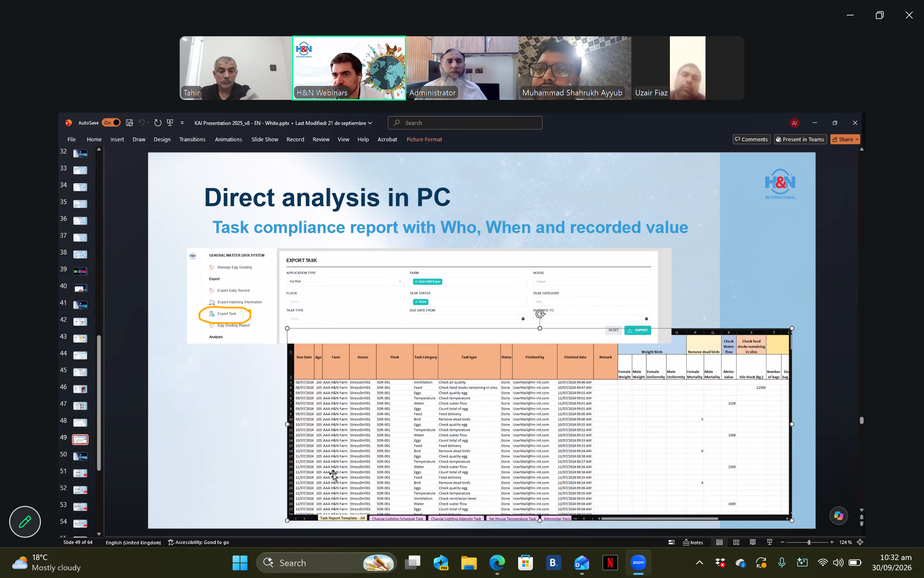Click the 124 % zoom level
924x578 pixels.
[x=845, y=542]
